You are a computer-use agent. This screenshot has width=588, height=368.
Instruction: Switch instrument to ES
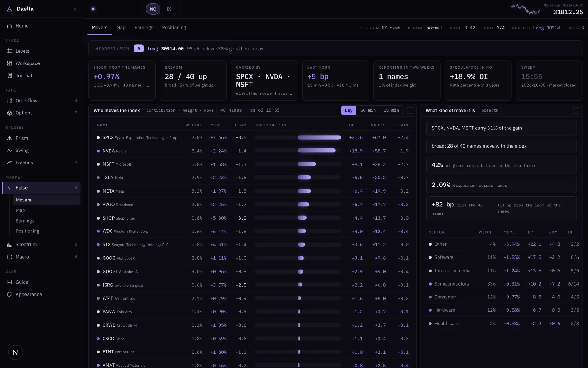169,9
